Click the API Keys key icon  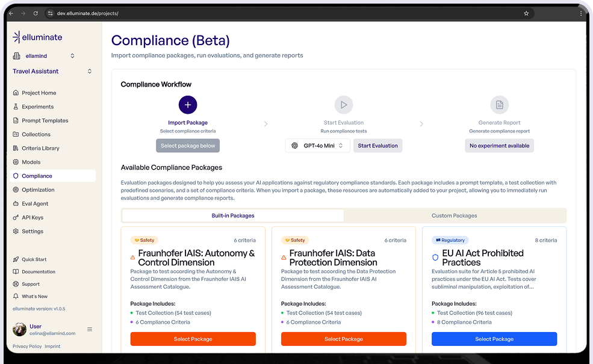[x=16, y=217]
